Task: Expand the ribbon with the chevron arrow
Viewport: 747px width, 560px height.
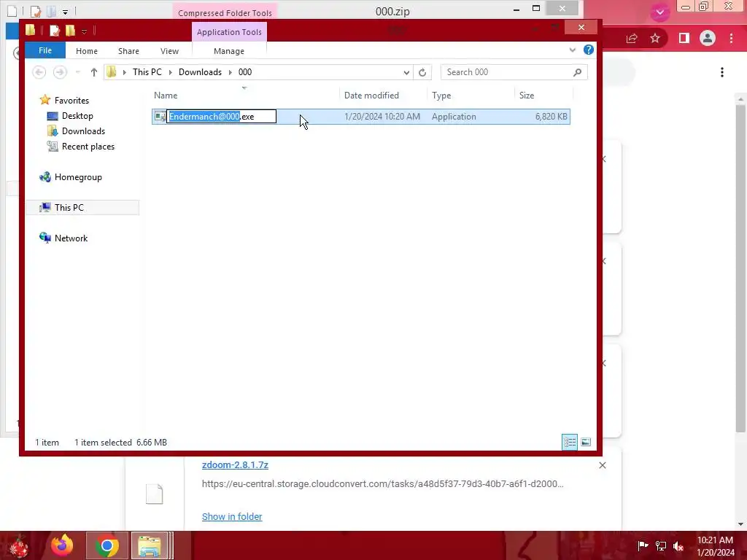Action: [572, 50]
